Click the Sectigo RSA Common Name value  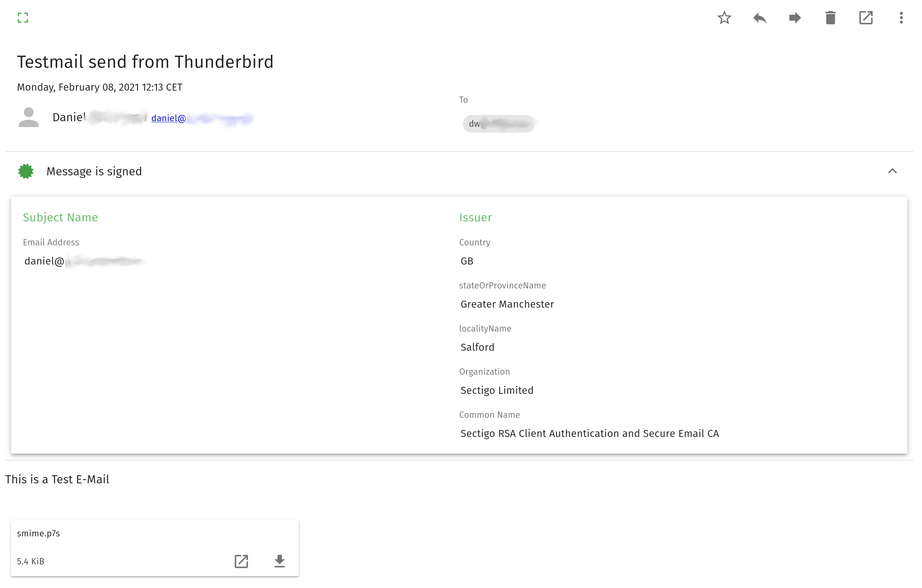pyautogui.click(x=589, y=433)
